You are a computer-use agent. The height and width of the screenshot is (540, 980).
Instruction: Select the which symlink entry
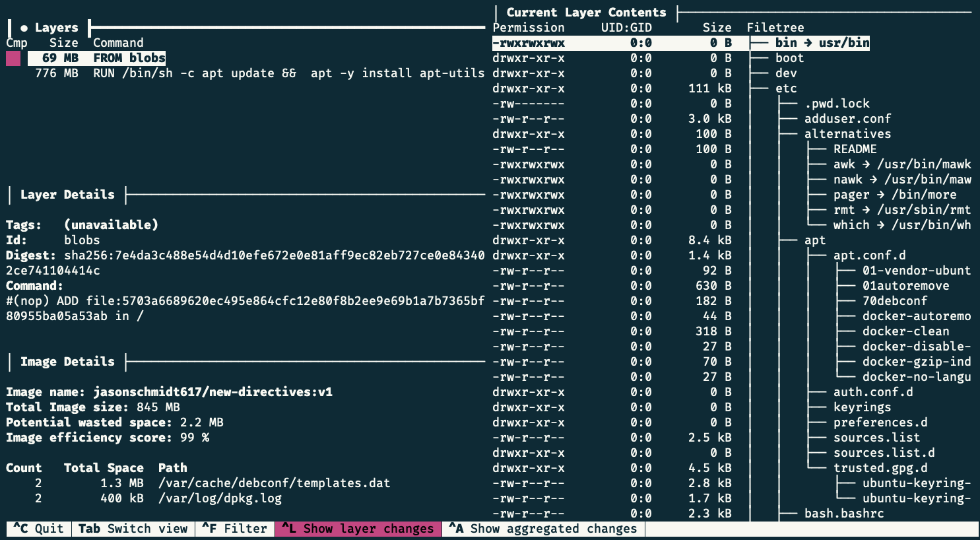click(x=902, y=225)
